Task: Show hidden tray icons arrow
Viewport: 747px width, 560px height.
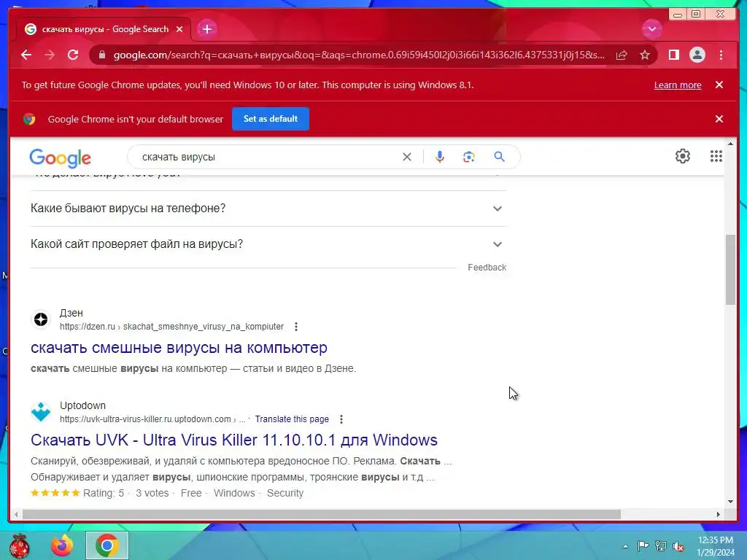Action: coord(625,546)
